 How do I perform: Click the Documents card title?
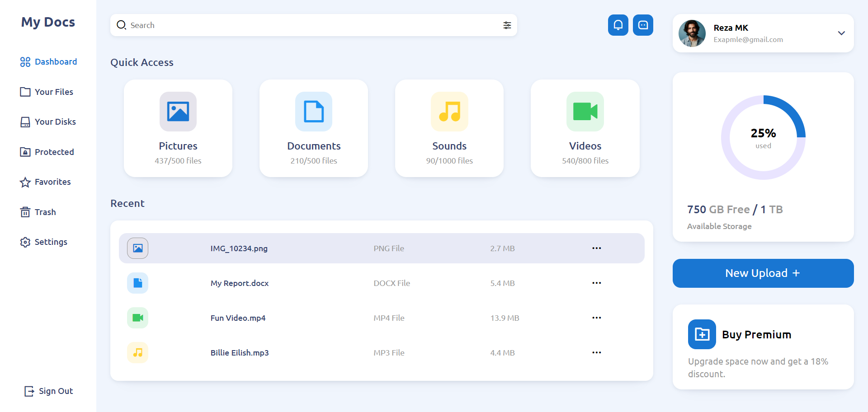tap(314, 146)
